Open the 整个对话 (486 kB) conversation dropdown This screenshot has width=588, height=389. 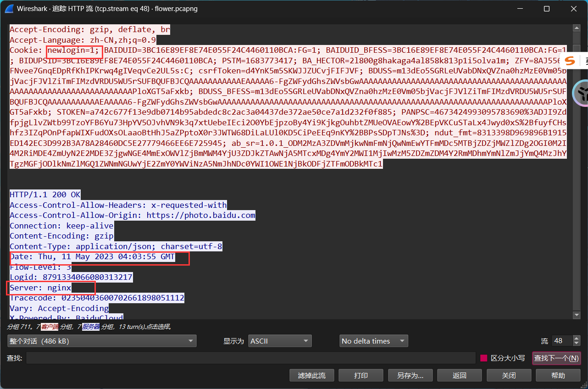pos(102,341)
